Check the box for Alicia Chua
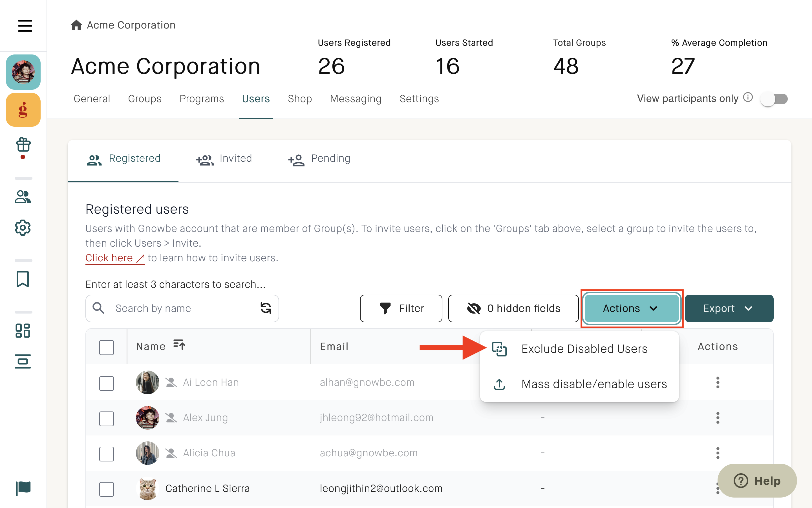The image size is (812, 508). pos(106,454)
